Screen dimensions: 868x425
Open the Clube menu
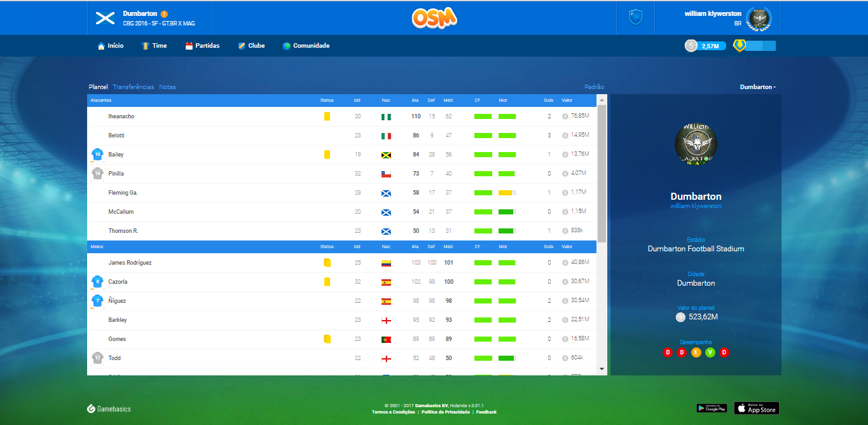click(x=251, y=46)
